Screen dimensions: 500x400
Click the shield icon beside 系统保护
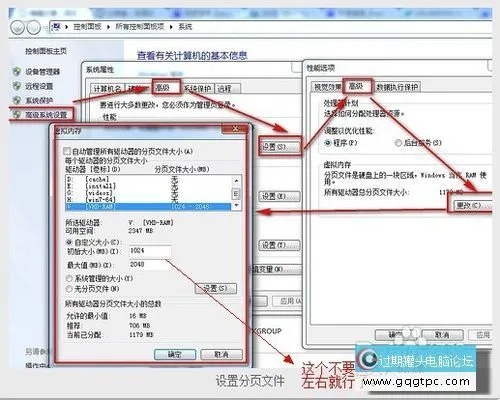17,100
